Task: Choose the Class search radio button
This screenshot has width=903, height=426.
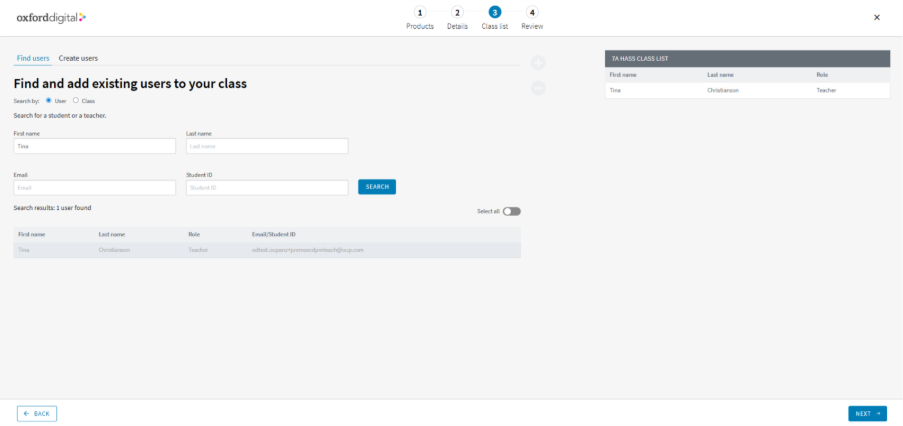Action: 76,101
